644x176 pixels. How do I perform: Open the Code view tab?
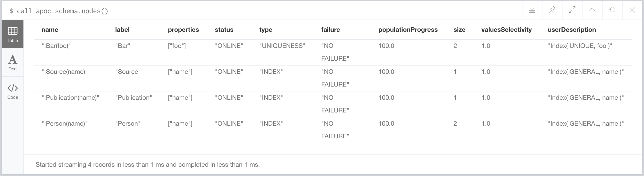tap(12, 91)
